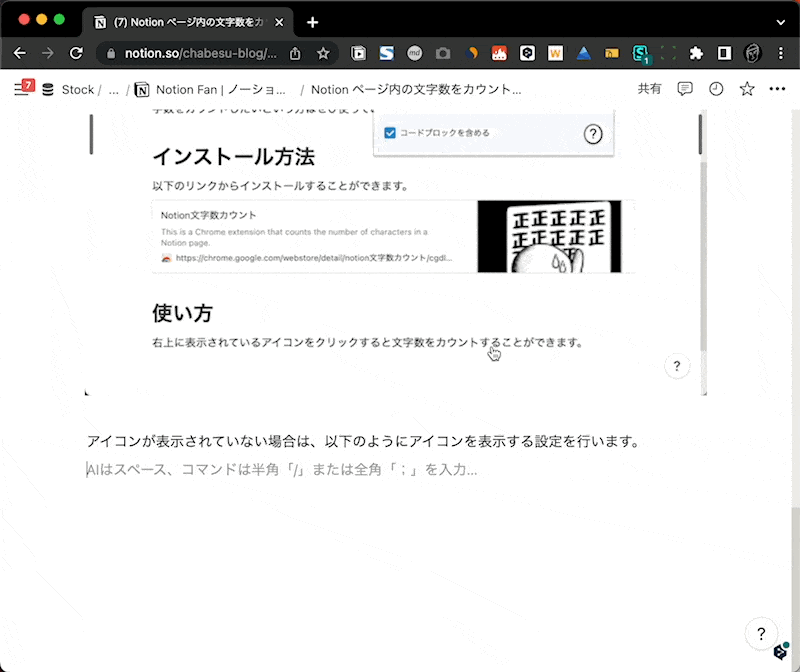Click the アイコンが表示されていない場合は paragraph
The height and width of the screenshot is (672, 800).
point(363,441)
